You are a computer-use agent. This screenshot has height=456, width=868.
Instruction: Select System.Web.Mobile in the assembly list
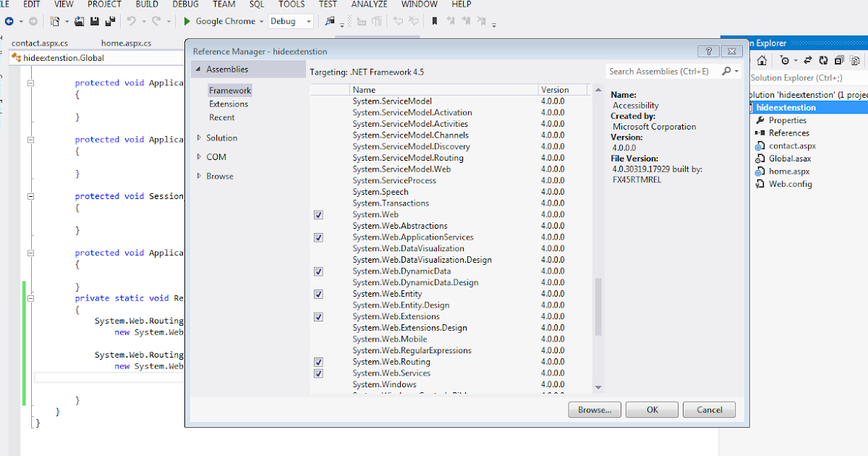pyautogui.click(x=389, y=339)
